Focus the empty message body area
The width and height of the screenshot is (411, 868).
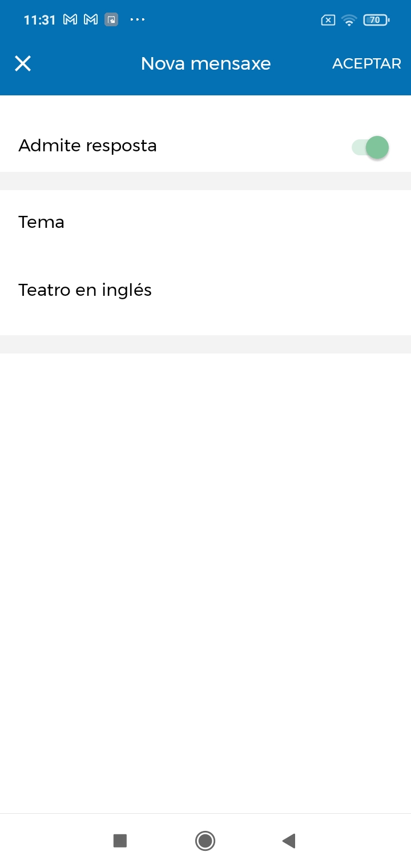coord(205,582)
